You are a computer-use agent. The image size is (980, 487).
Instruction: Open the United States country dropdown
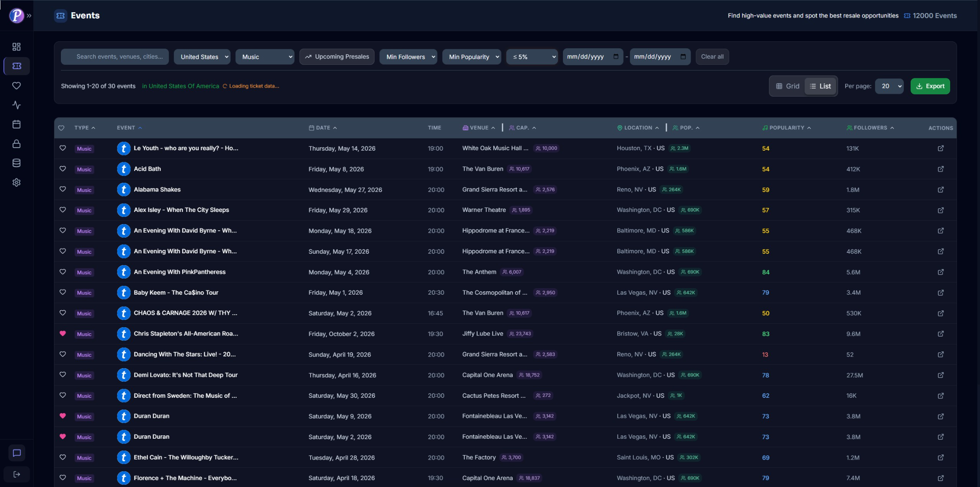coord(202,57)
